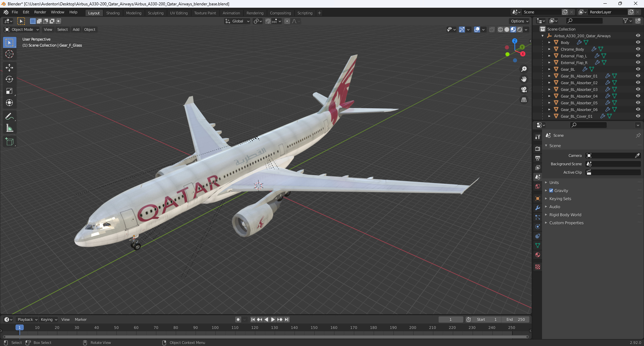Expand the Audio panel
Viewport: 644px width, 346px height.
[x=554, y=207]
